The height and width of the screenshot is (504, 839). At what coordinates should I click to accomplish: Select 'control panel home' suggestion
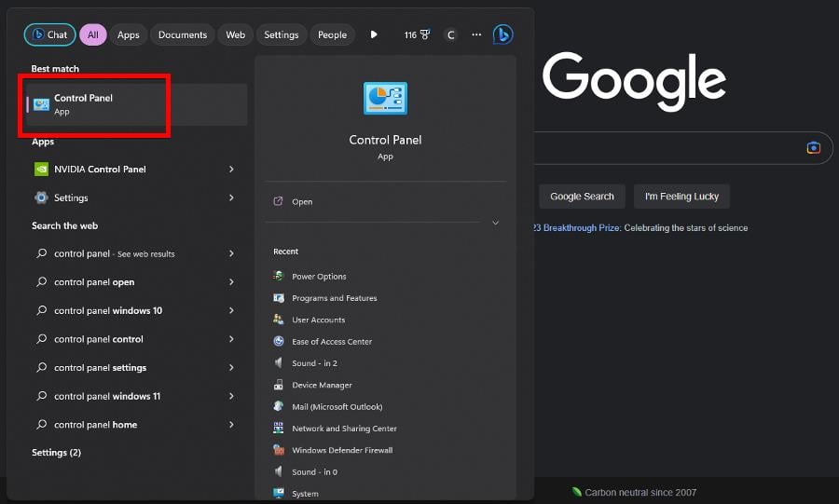[x=95, y=425]
